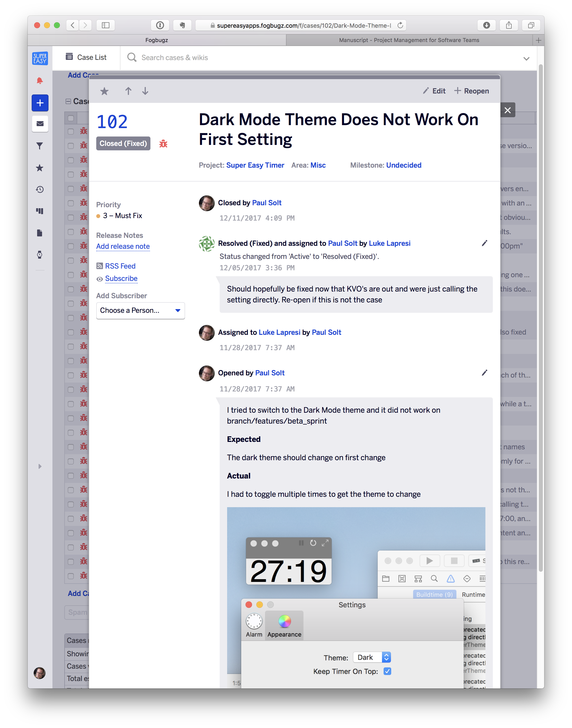Image resolution: width=572 pixels, height=728 pixels.
Task: Click the star/favorite icon on case 102
Action: tap(105, 91)
